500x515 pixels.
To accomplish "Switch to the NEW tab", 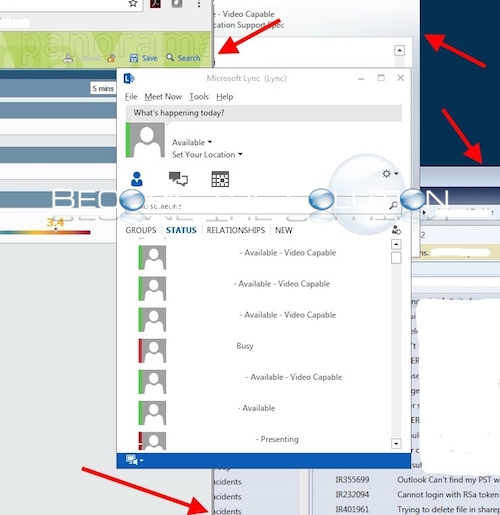I will click(x=284, y=230).
